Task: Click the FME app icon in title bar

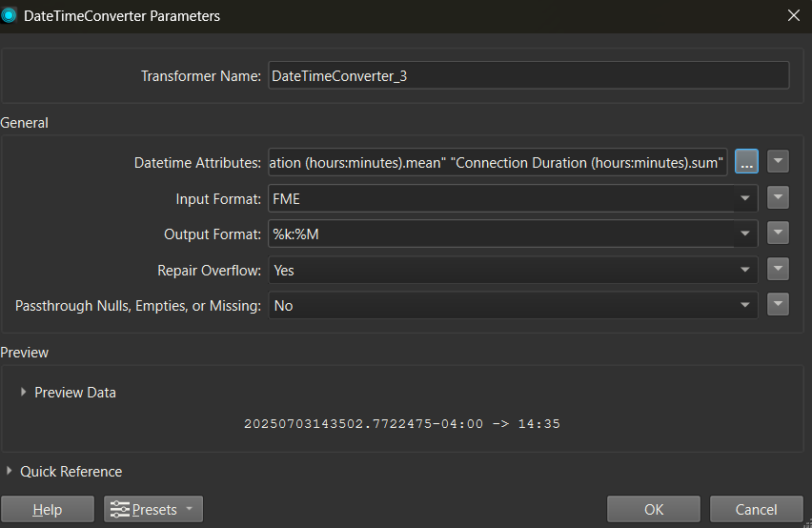Action: 9,15
